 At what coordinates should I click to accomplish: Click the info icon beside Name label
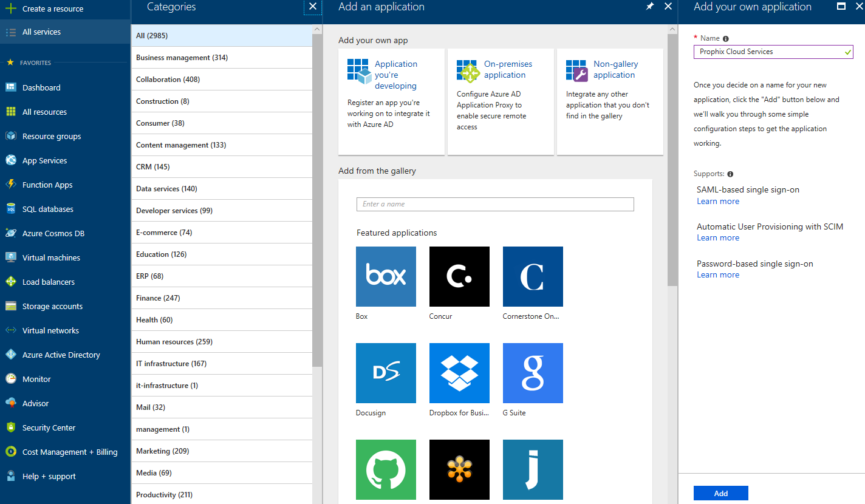coord(726,39)
